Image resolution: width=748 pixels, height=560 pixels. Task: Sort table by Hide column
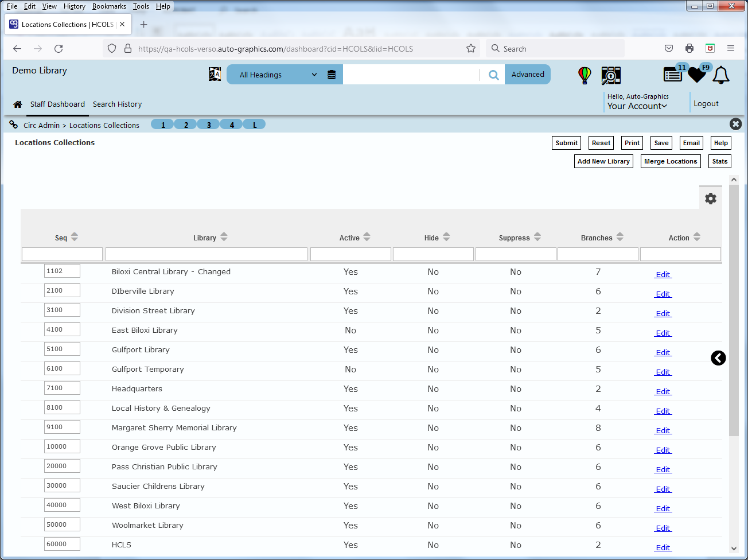(x=446, y=238)
